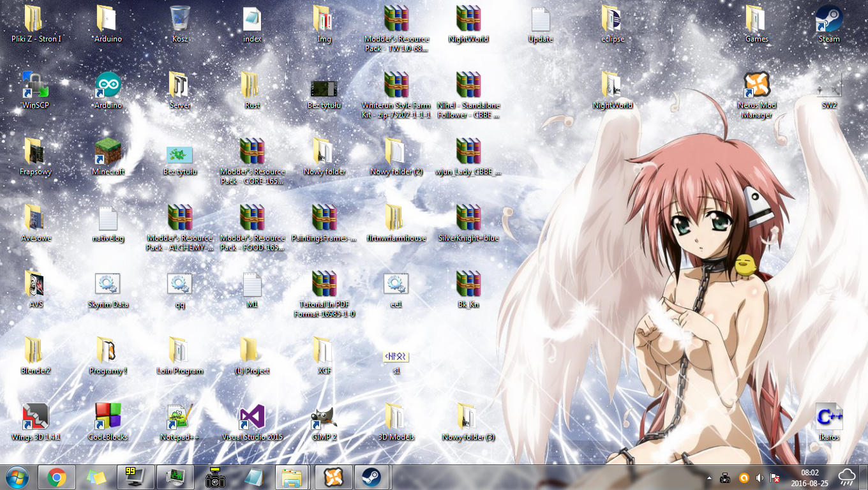Image resolution: width=868 pixels, height=490 pixels.
Task: Launch Google Chrome from the taskbar
Action: tap(57, 477)
